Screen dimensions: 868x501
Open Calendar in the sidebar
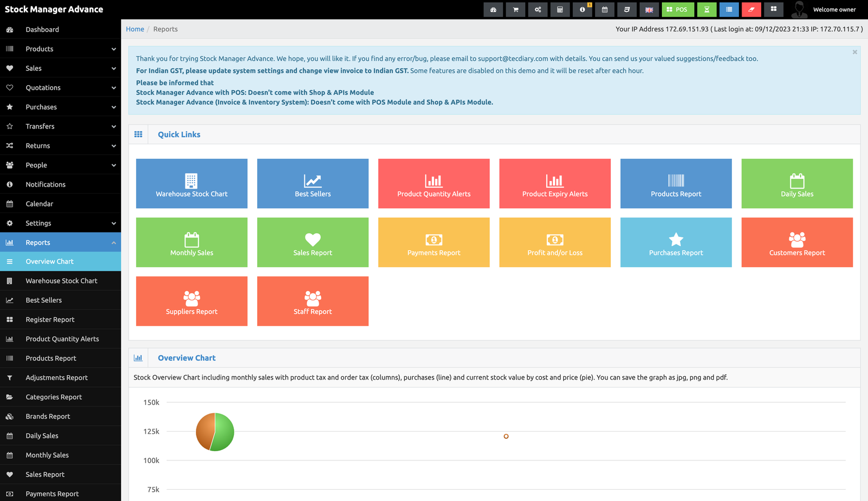click(x=60, y=204)
